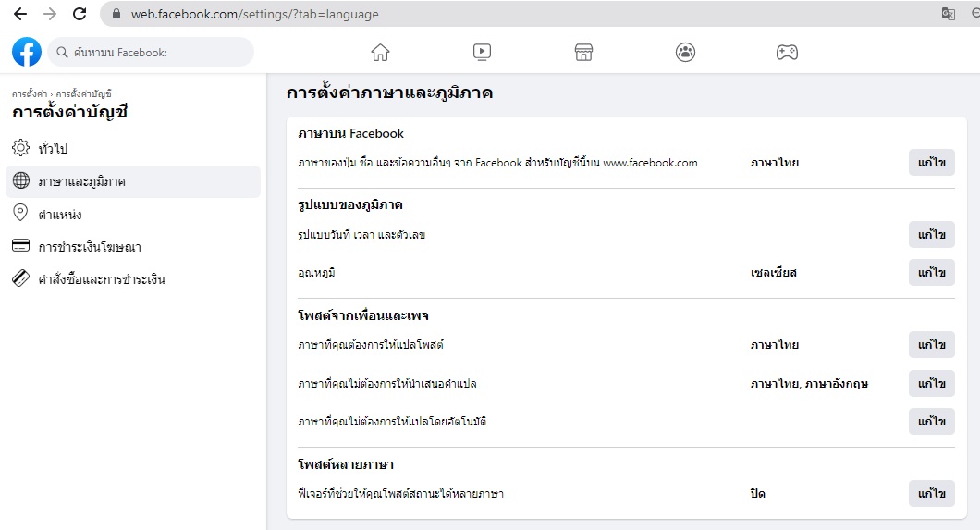This screenshot has width=980, height=530.
Task: Click the Facebook logo icon
Action: (x=27, y=52)
